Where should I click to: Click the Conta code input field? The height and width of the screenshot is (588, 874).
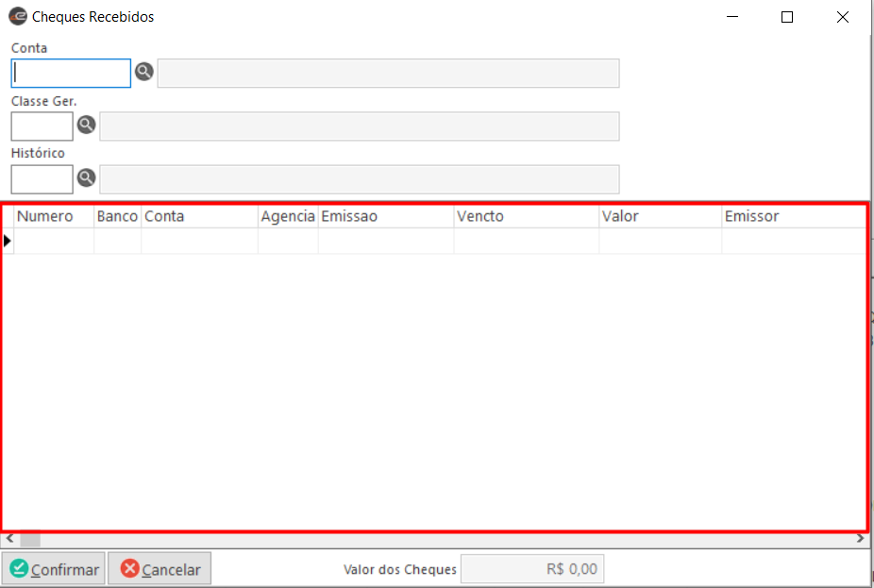[x=71, y=73]
